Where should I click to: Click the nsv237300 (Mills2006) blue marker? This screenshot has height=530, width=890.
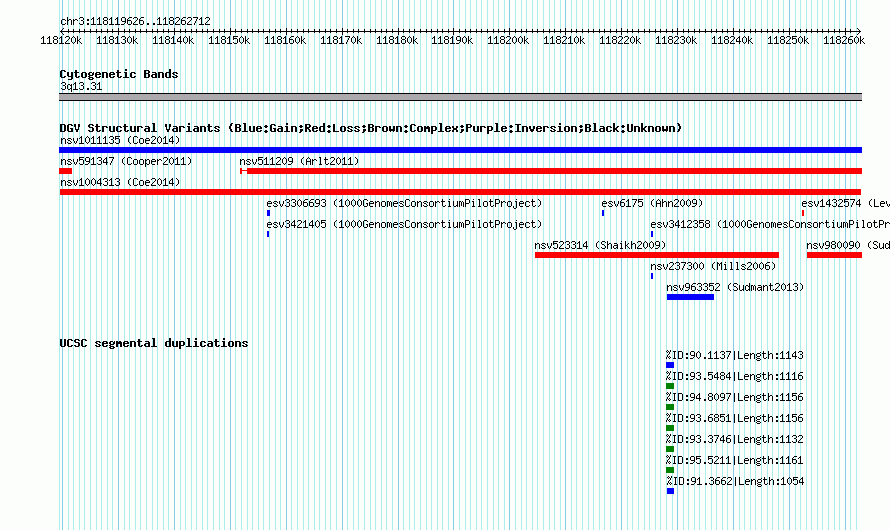[652, 276]
